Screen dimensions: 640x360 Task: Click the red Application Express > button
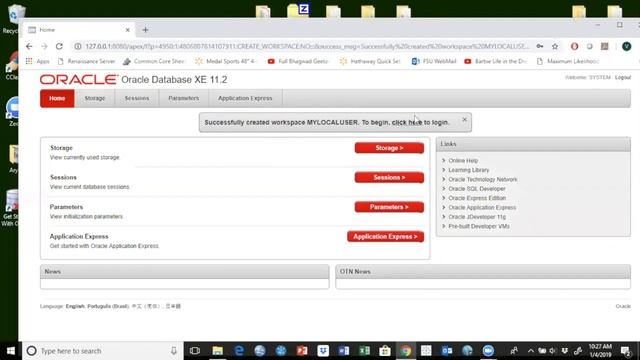coord(386,237)
